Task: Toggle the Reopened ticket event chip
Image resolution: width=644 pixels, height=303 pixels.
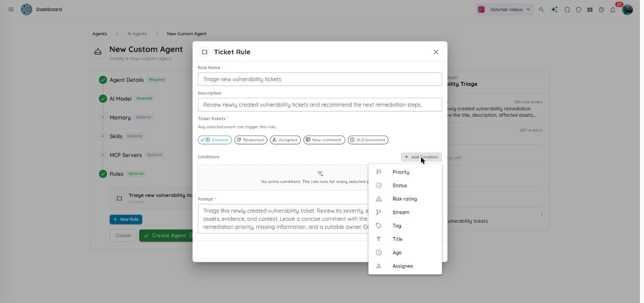Action: pyautogui.click(x=251, y=140)
